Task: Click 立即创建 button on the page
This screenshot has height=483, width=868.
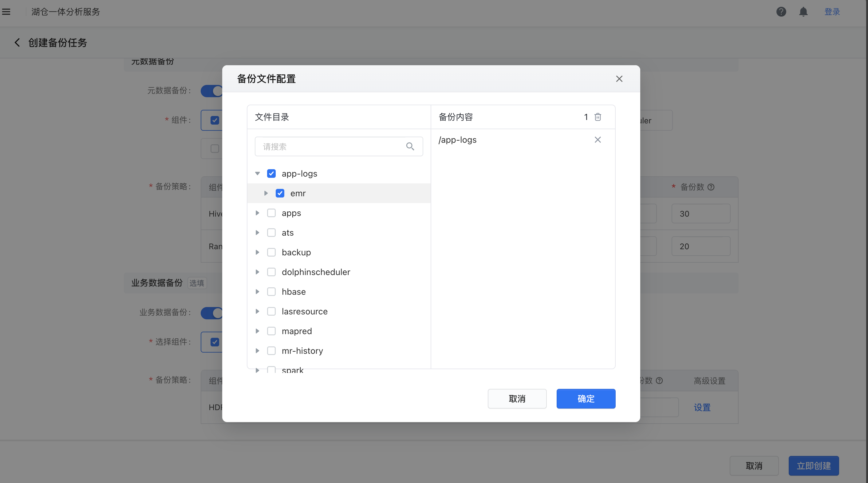Action: tap(813, 466)
